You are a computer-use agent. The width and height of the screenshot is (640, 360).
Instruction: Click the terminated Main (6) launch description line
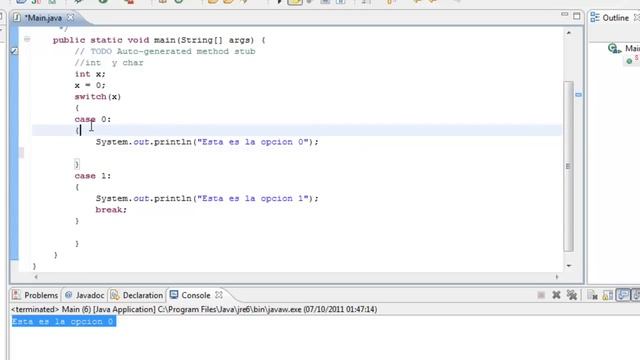194,309
